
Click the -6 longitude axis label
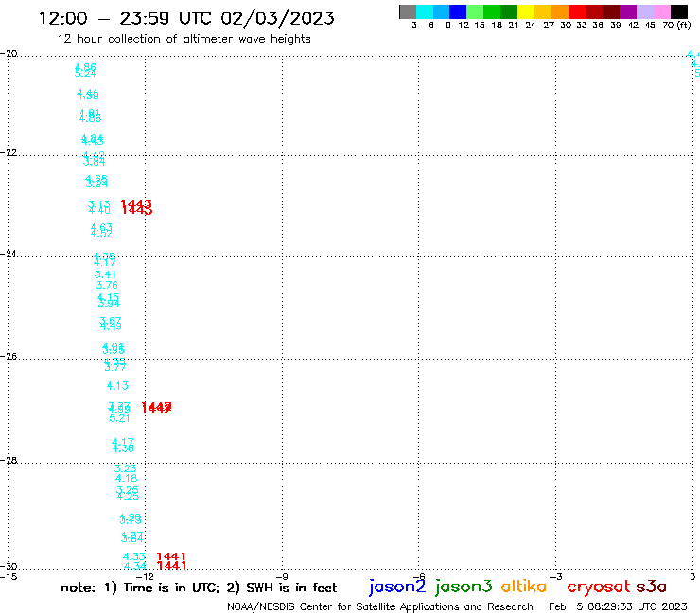419,576
